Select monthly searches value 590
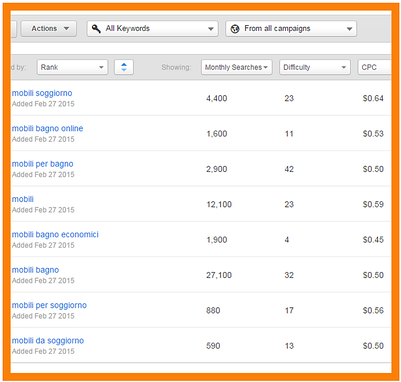401x382 pixels. pyautogui.click(x=213, y=346)
